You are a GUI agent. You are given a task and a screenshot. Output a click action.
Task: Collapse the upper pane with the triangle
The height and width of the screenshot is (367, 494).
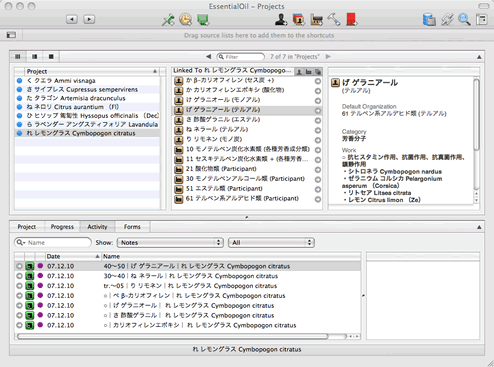(x=479, y=57)
